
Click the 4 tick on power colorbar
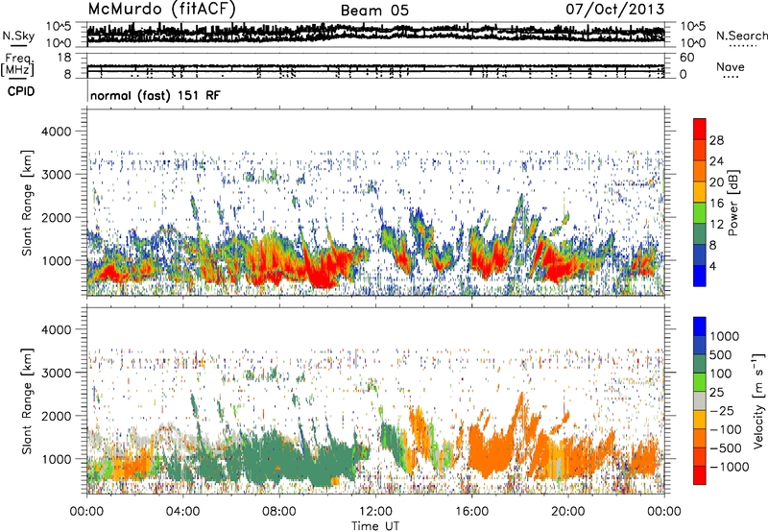click(x=712, y=267)
